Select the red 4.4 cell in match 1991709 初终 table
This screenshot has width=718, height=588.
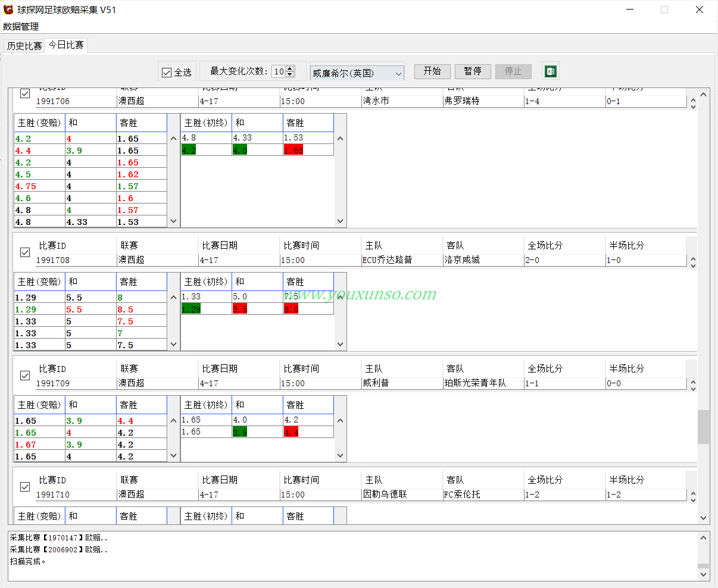tap(291, 432)
